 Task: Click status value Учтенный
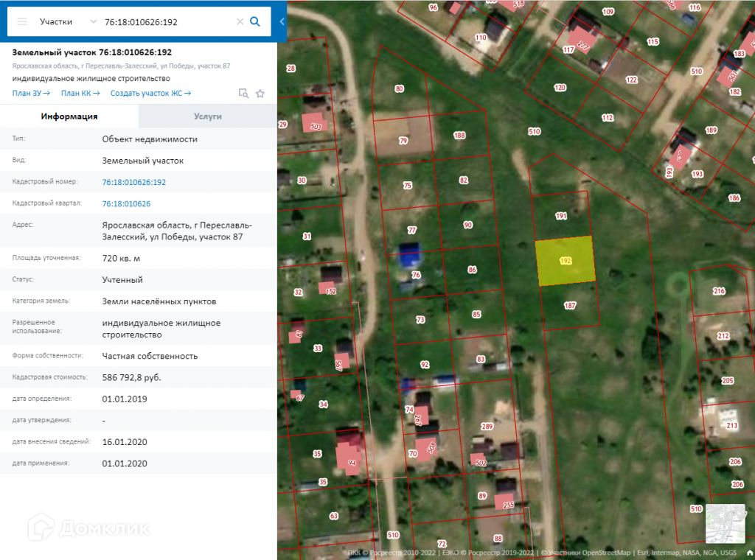[x=122, y=280]
